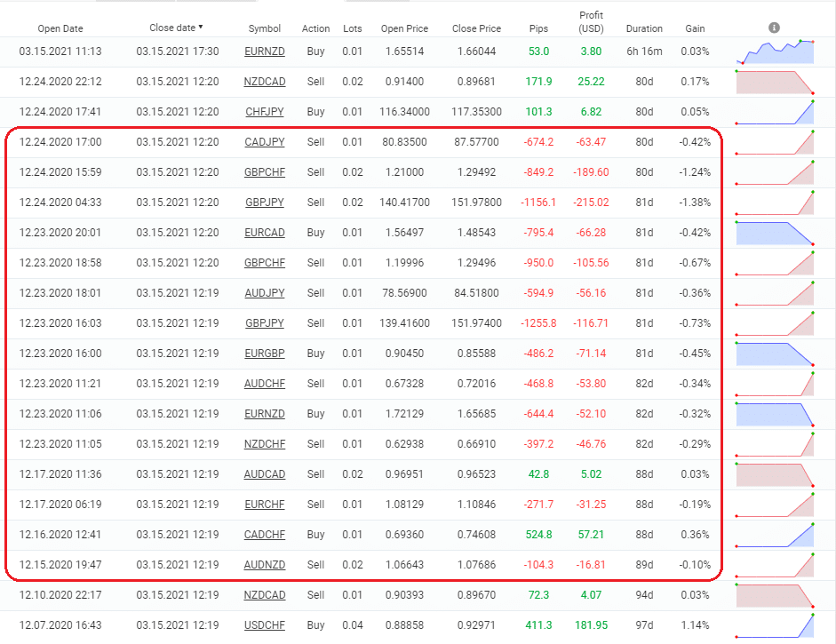Click the Symbol column header
The height and width of the screenshot is (644, 836).
(x=264, y=28)
